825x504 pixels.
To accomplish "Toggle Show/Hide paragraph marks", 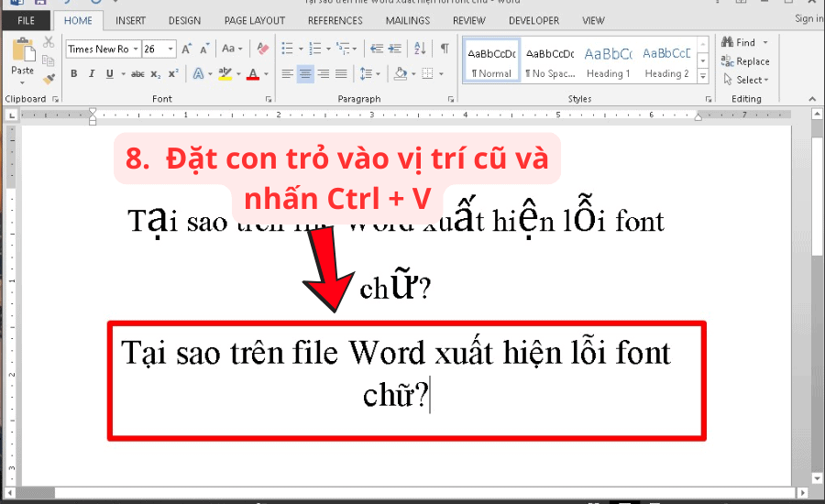I will point(445,49).
